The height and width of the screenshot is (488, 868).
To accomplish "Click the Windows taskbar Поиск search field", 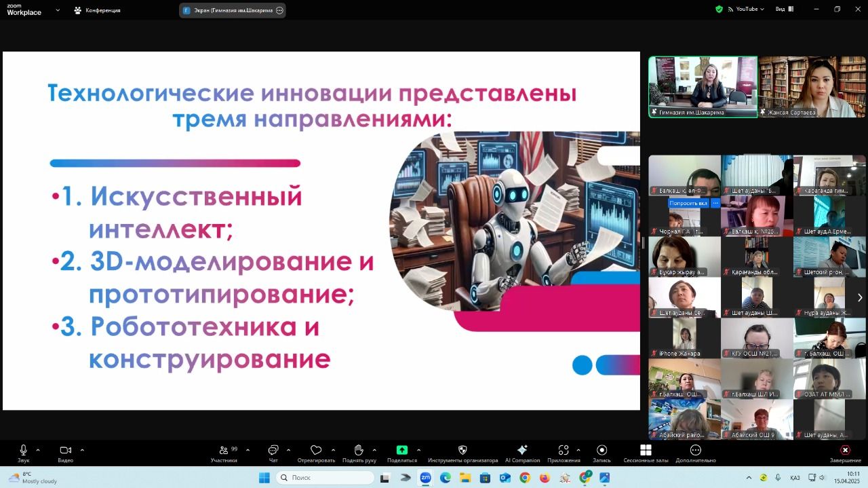I will (325, 478).
